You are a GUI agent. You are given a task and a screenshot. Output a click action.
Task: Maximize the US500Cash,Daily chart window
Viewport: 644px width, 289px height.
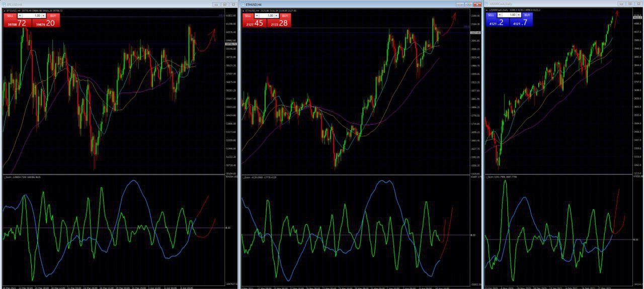point(631,4)
